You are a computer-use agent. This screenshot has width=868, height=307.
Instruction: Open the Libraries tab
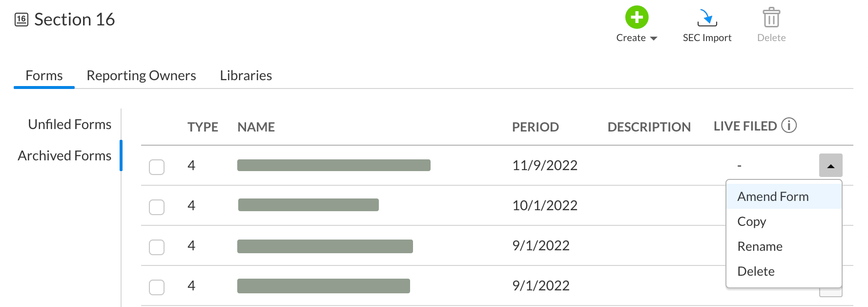246,76
